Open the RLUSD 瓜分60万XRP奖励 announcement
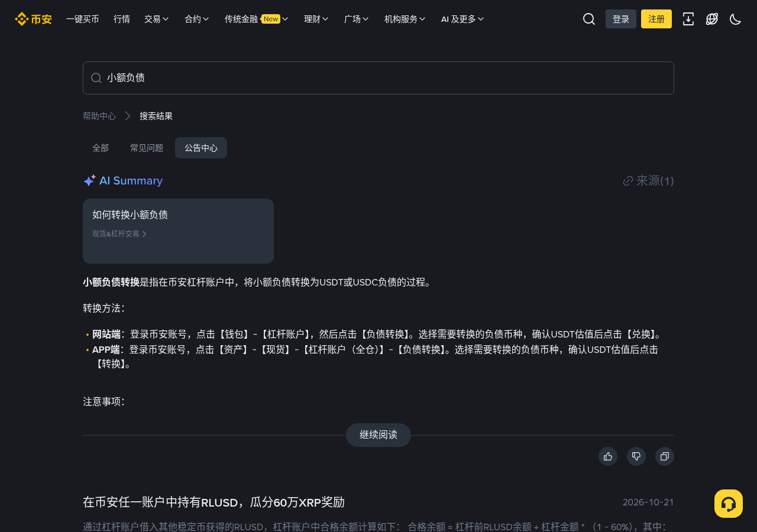The width and height of the screenshot is (757, 532). coord(213,502)
